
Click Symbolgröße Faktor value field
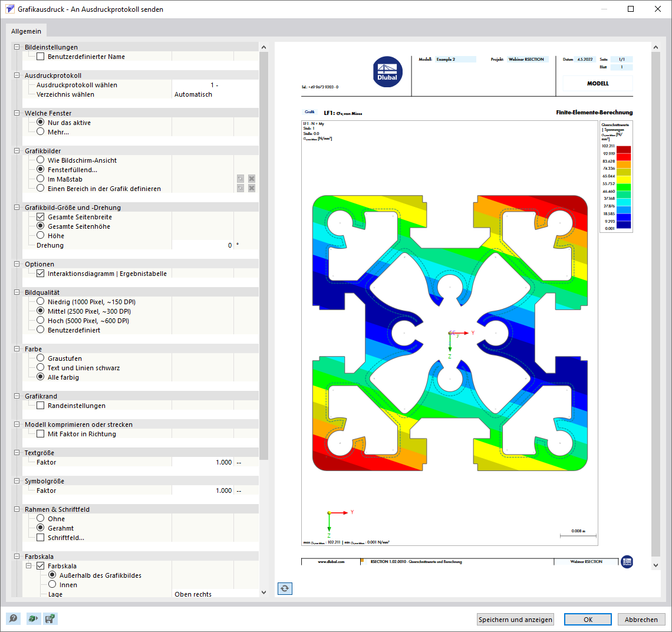203,490
